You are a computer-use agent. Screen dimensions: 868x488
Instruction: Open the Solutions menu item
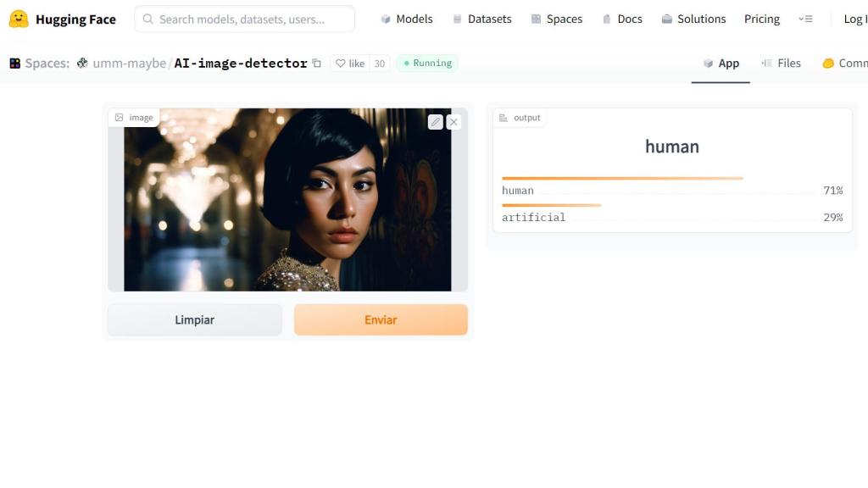[693, 19]
